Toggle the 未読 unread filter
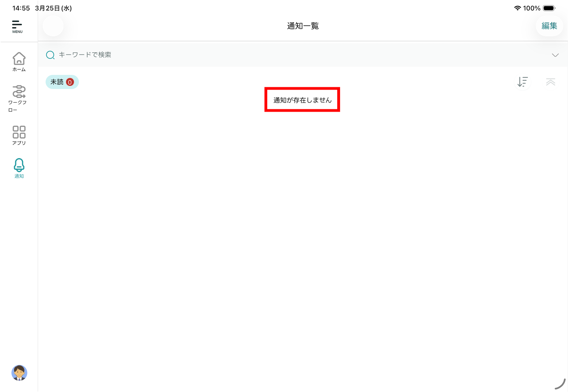The height and width of the screenshot is (392, 568). pos(57,82)
